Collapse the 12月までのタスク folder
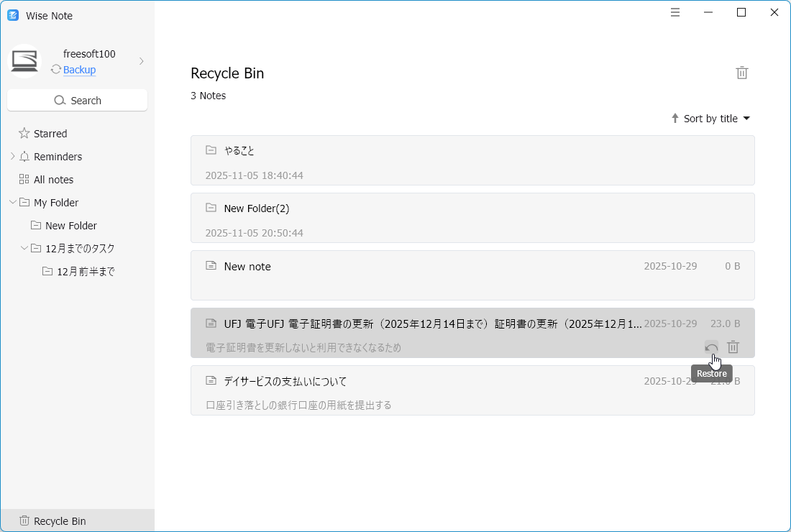791x532 pixels. [x=24, y=249]
